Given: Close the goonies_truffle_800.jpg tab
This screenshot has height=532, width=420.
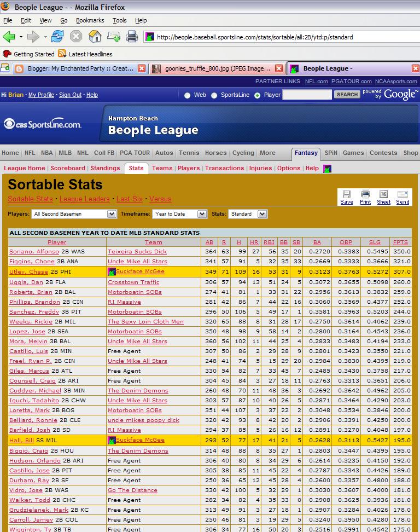Looking at the screenshot, I should coord(279,68).
